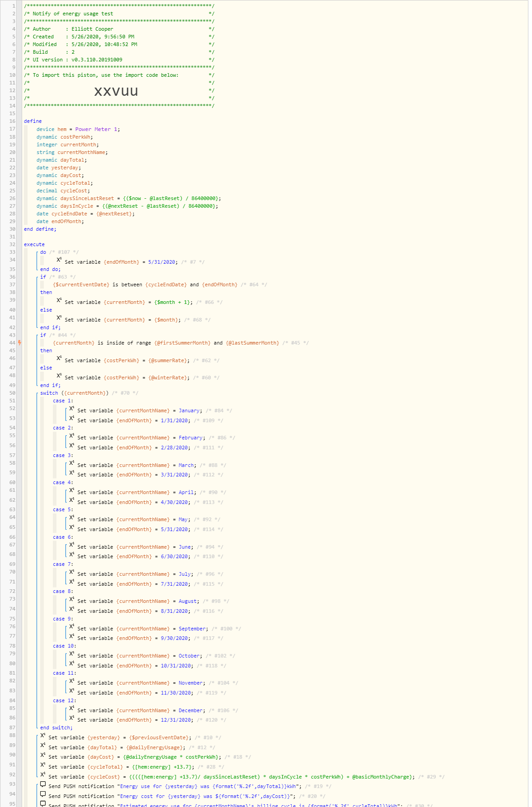Screen dimensions: 532x807
Task: Click the variable icon for endOfMonth = 12/31/2020
Action: (x=72, y=718)
